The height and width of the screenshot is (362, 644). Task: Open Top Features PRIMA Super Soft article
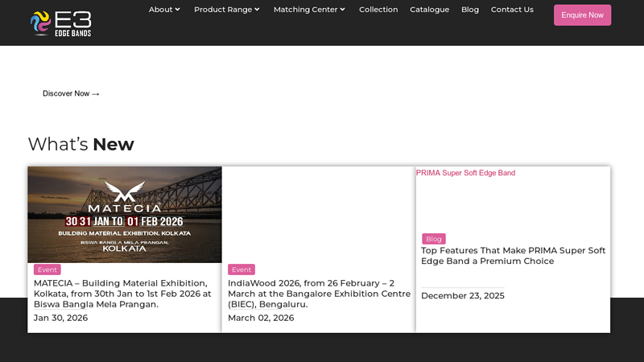(x=513, y=256)
